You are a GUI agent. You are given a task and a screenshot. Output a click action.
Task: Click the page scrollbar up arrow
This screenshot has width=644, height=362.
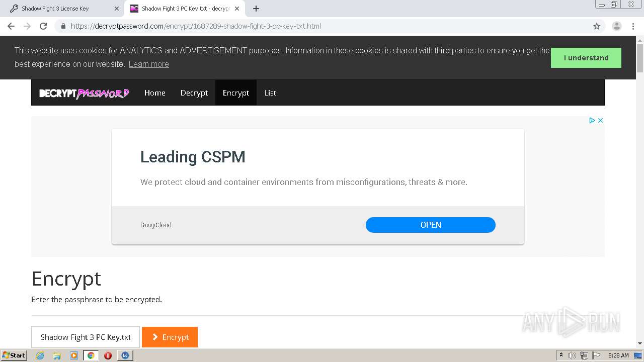click(x=640, y=40)
